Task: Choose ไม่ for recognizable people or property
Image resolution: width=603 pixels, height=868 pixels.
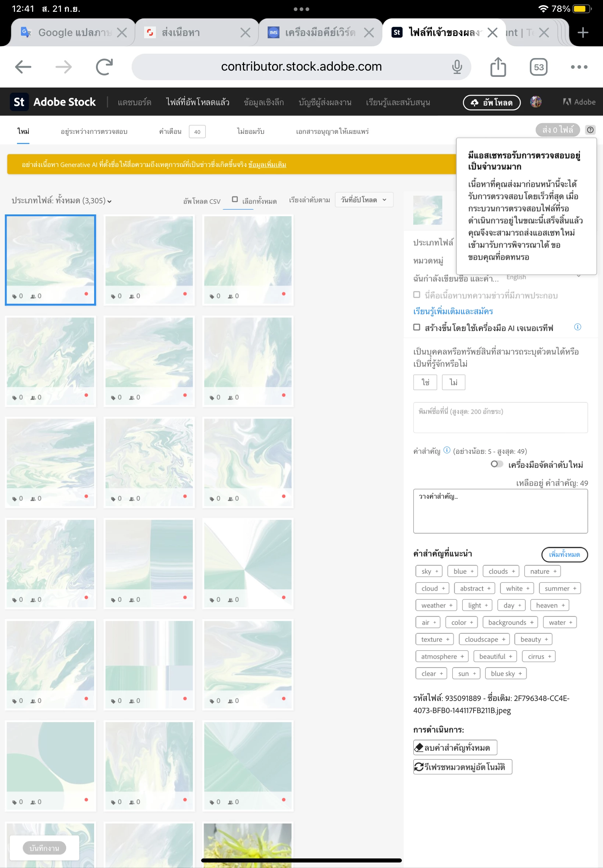Action: pyautogui.click(x=453, y=382)
